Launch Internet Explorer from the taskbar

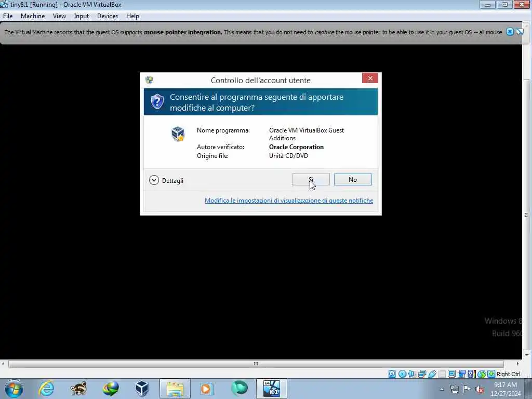pos(46,389)
